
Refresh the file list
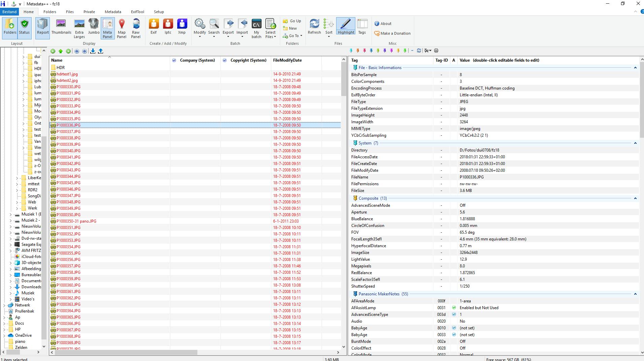[314, 27]
